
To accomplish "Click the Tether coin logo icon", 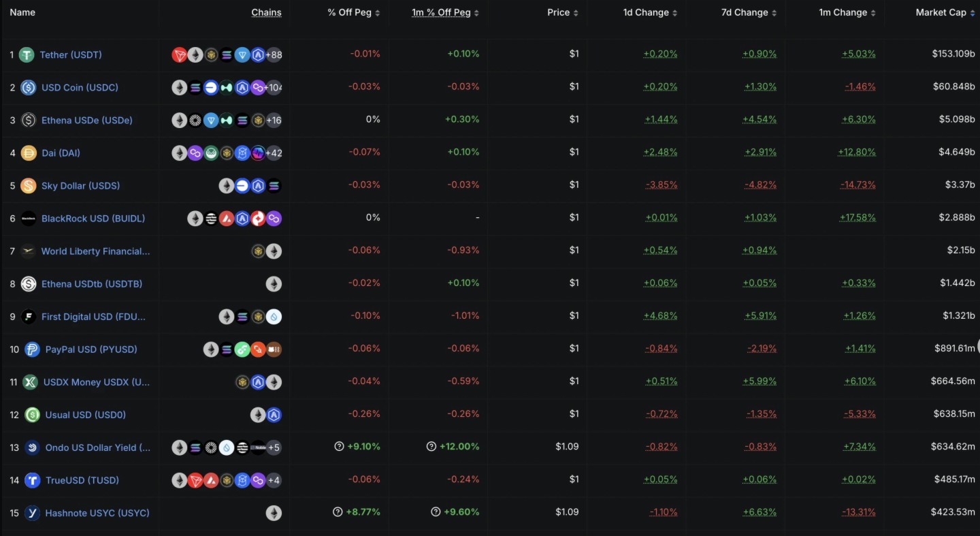I will [x=27, y=55].
